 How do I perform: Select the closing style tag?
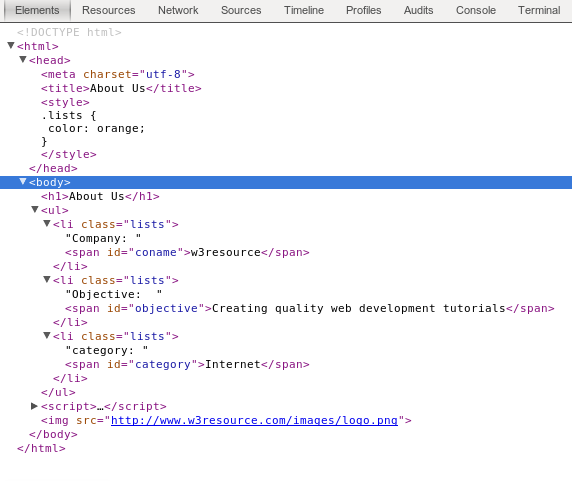[69, 154]
